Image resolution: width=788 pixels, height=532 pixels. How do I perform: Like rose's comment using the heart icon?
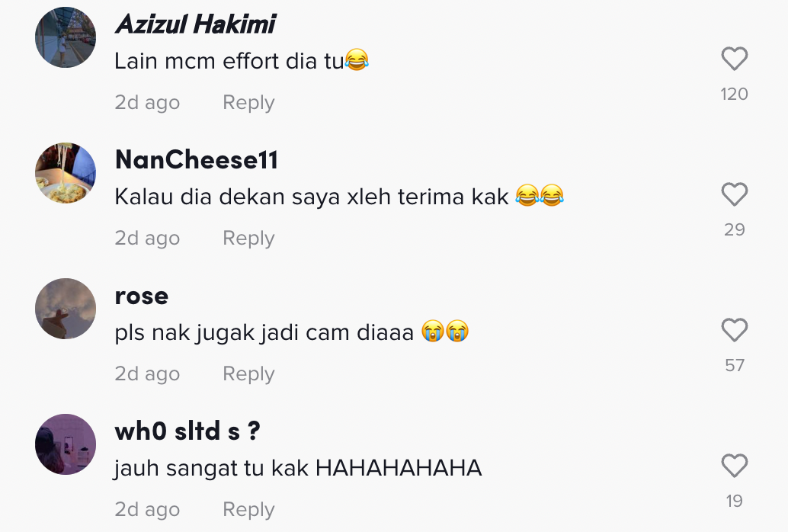tap(734, 330)
